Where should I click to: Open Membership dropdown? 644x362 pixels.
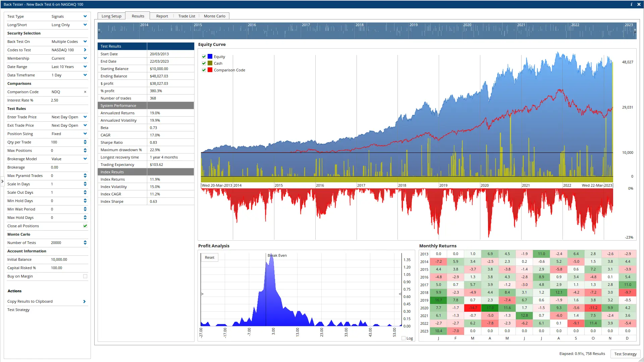click(85, 58)
